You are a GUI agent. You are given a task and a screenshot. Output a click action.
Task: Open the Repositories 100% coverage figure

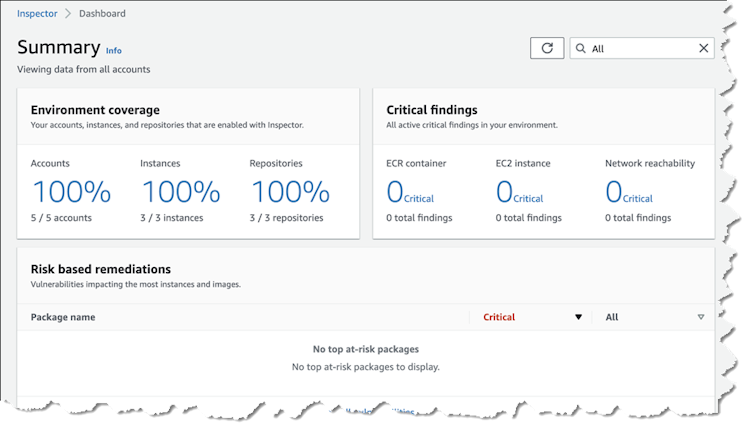point(289,191)
